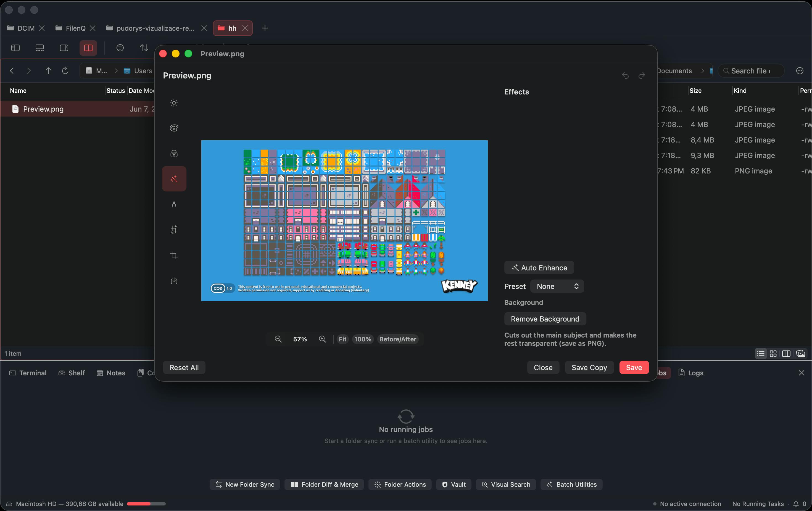812x511 pixels.
Task: Click the Search file input field
Action: (751, 71)
